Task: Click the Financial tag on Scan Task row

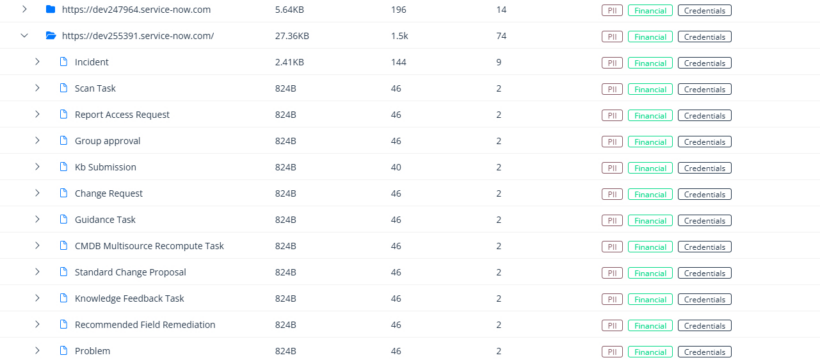Action: pos(650,89)
